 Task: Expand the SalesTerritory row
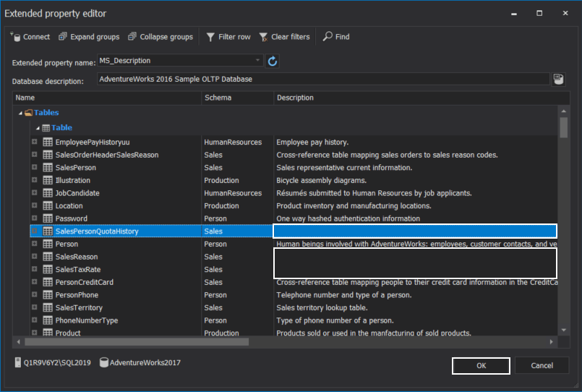click(x=34, y=307)
